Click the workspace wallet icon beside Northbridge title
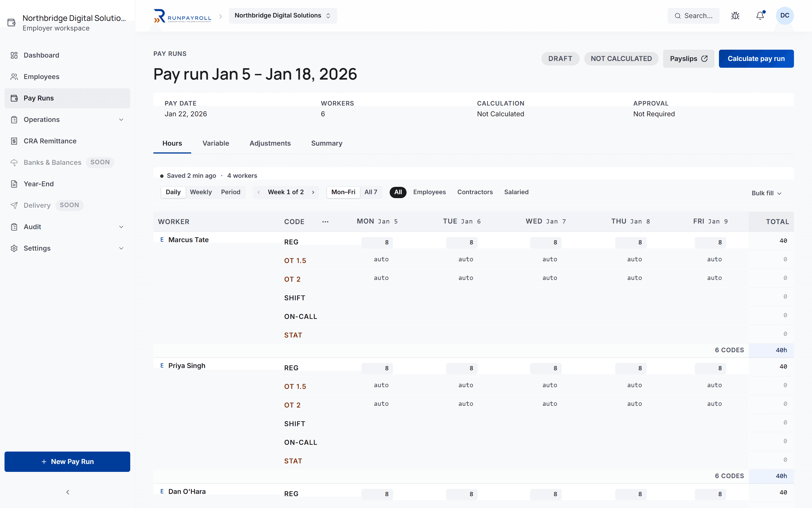The width and height of the screenshot is (812, 508). tap(11, 23)
